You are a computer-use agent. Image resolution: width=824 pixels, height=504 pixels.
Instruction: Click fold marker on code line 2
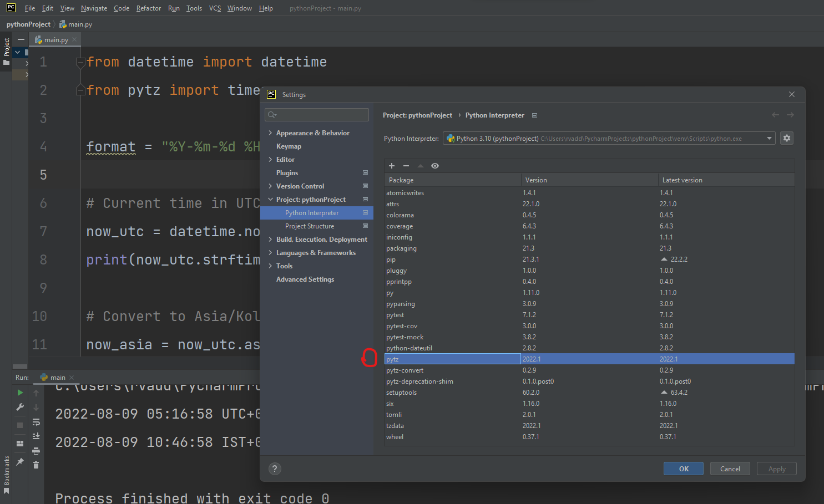pos(80,90)
